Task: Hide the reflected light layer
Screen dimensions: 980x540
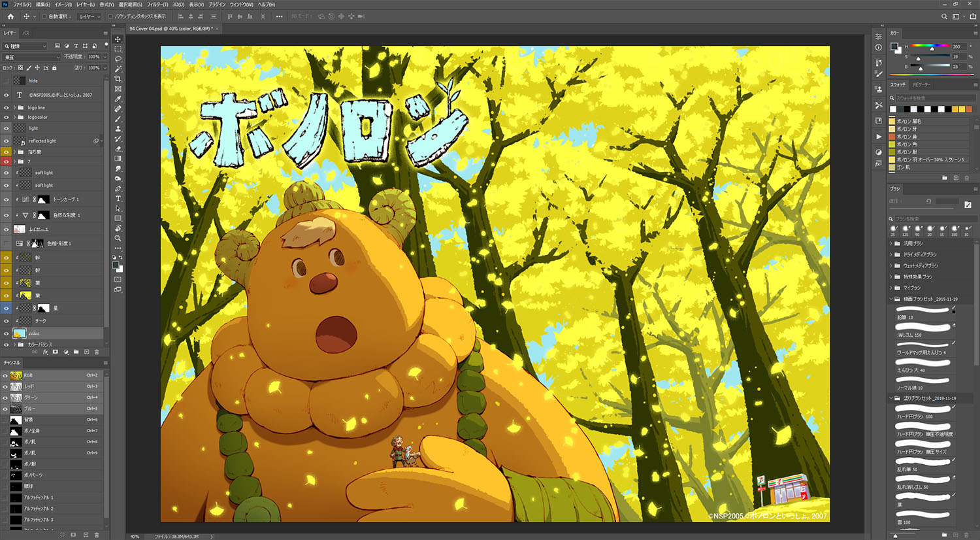Action: (7, 141)
